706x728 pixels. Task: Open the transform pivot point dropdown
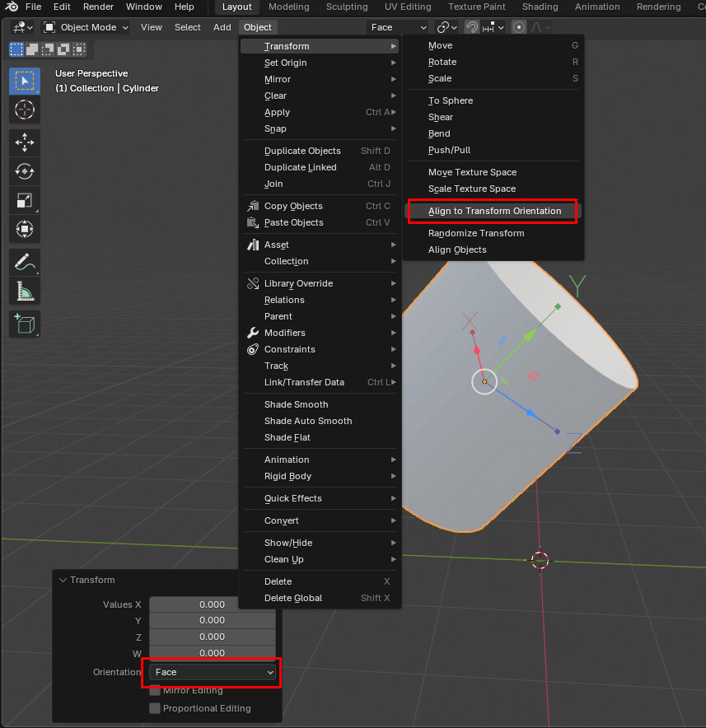pyautogui.click(x=447, y=27)
